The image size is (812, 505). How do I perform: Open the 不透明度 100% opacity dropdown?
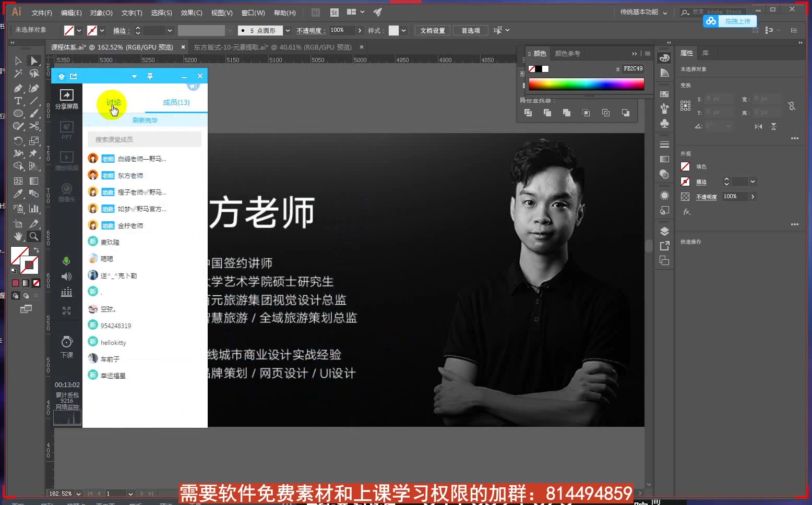click(x=359, y=30)
